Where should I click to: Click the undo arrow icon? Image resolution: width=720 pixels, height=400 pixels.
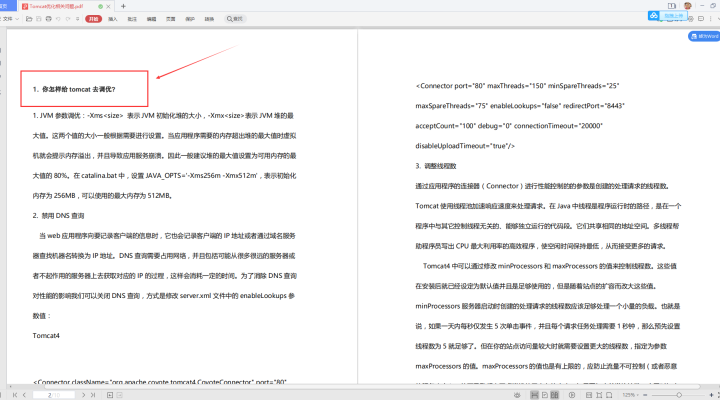tap(58, 19)
